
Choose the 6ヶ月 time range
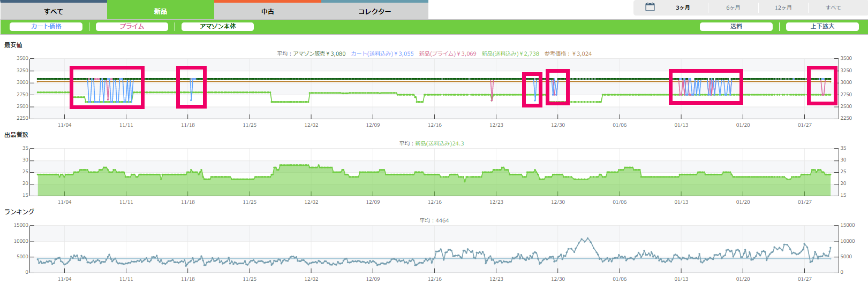click(x=733, y=7)
